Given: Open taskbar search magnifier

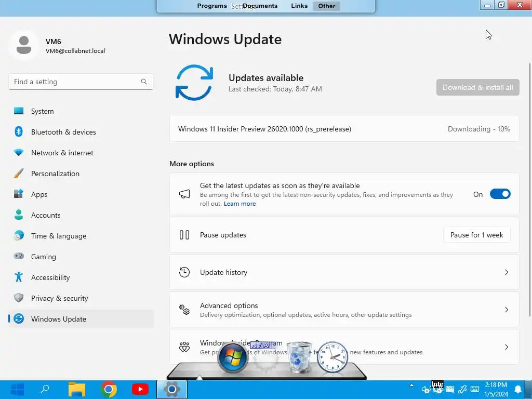Looking at the screenshot, I should pyautogui.click(x=45, y=389).
